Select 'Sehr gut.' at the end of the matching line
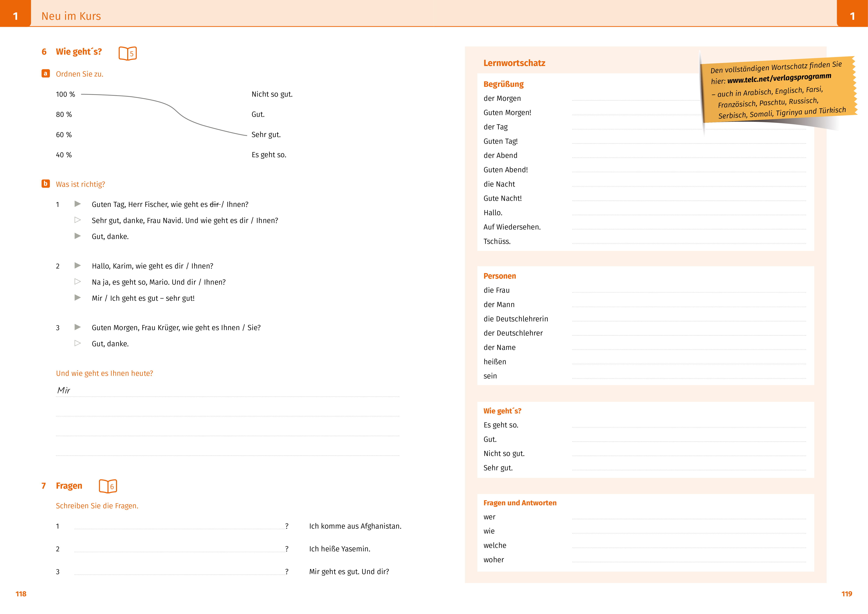The height and width of the screenshot is (614, 868). (x=266, y=135)
